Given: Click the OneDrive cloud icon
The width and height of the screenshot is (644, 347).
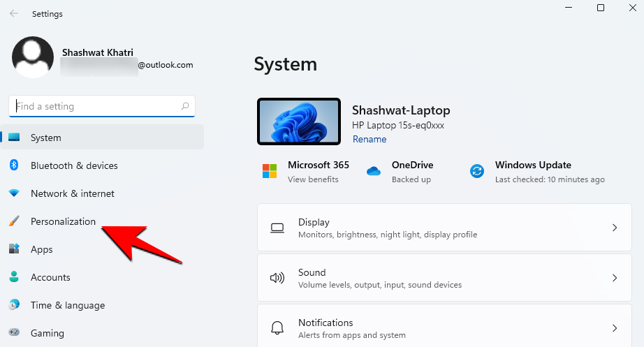Looking at the screenshot, I should (x=374, y=171).
